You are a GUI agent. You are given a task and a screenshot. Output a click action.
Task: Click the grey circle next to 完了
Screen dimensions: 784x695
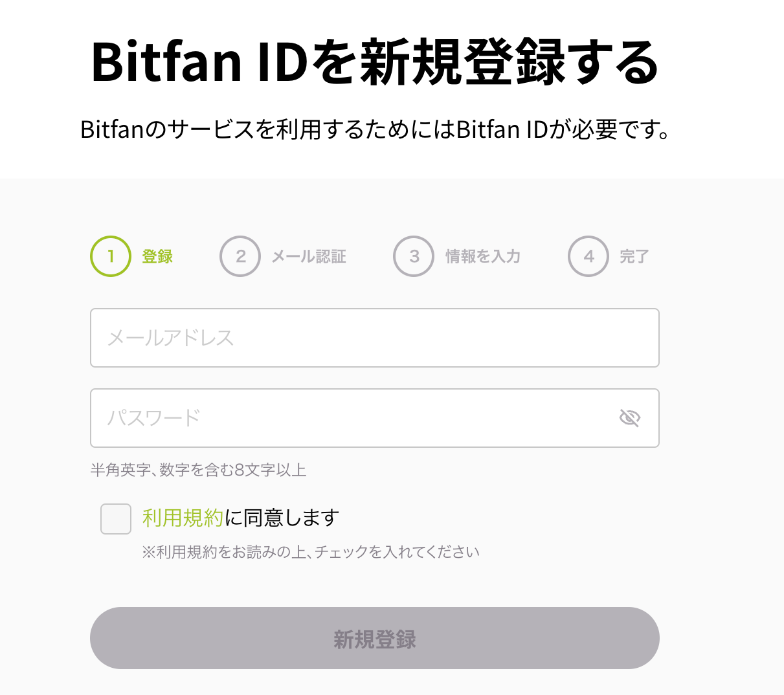pyautogui.click(x=588, y=256)
